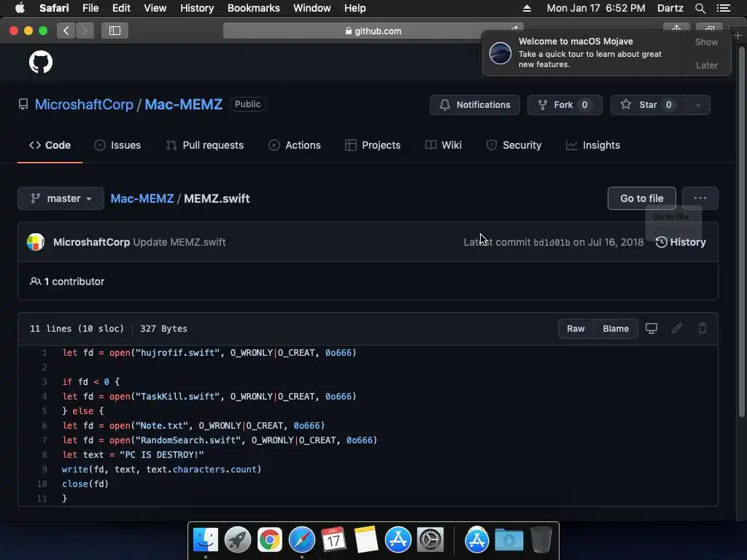Open commit hash bd1d01b

[551, 242]
